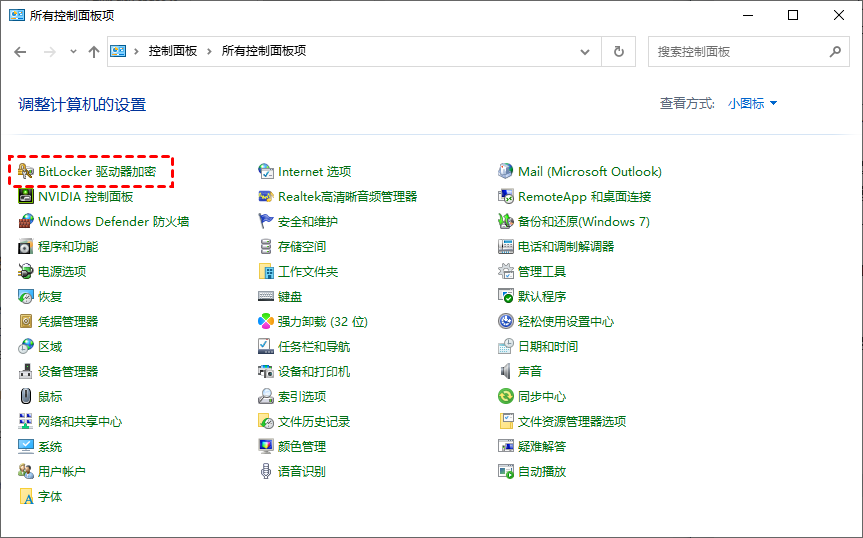Click the search magnifier icon
Viewport: 863px width, 538px height.
(835, 51)
